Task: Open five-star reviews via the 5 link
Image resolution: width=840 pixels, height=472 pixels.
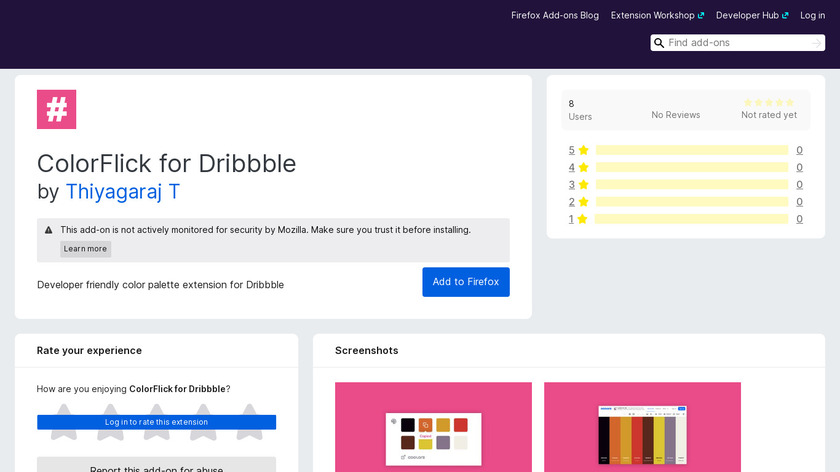Action: coord(572,150)
